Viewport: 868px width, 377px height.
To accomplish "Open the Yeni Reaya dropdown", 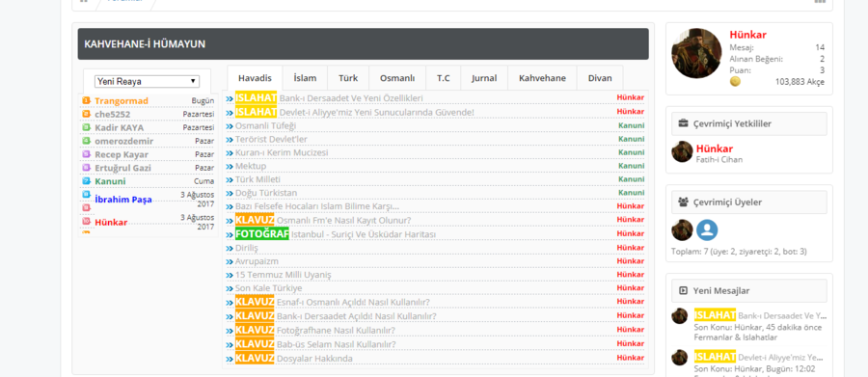I will pyautogui.click(x=147, y=81).
